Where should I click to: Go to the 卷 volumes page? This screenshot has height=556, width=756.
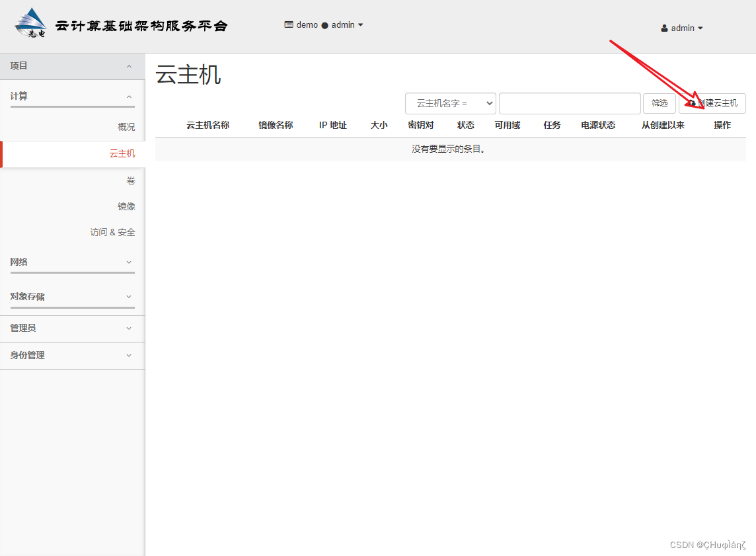(x=131, y=180)
